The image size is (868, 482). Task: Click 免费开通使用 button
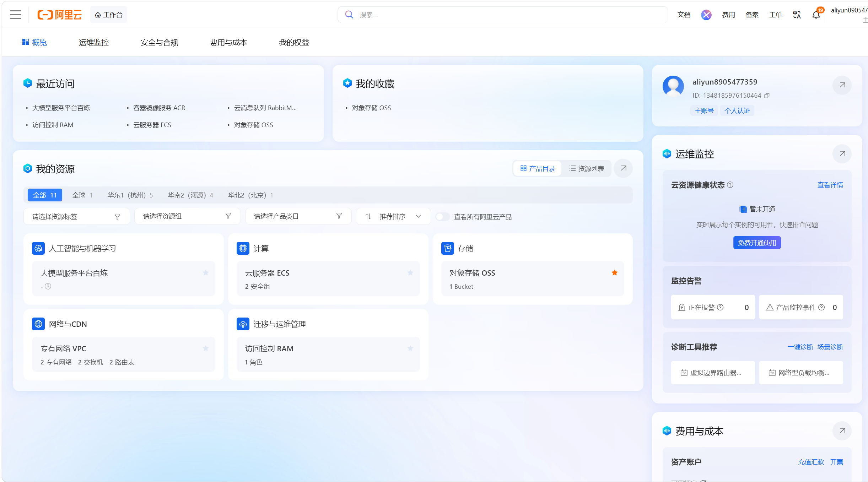point(757,243)
